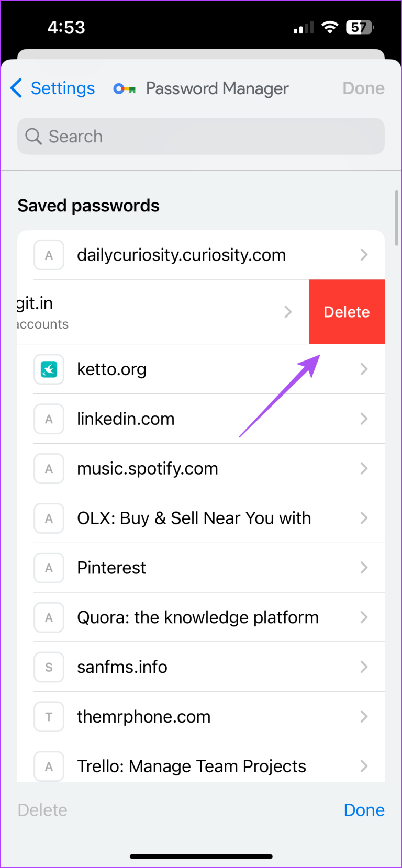Tap Done at the bottom toolbar
Viewport: 402px width, 868px height.
pyautogui.click(x=364, y=809)
